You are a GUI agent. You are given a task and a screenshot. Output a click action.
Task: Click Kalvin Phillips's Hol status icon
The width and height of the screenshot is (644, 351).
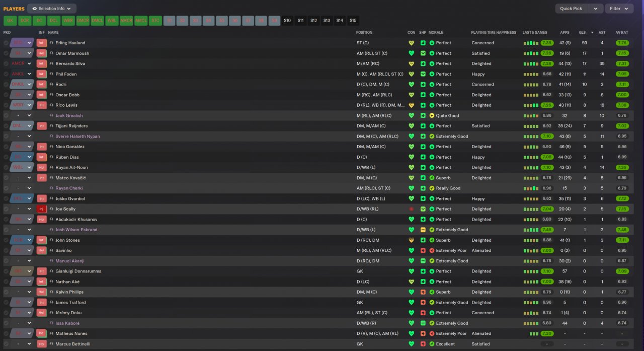(x=41, y=292)
